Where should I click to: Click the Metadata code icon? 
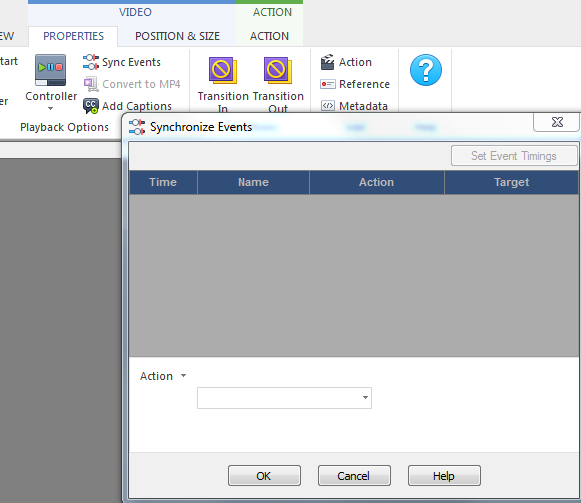coord(328,106)
